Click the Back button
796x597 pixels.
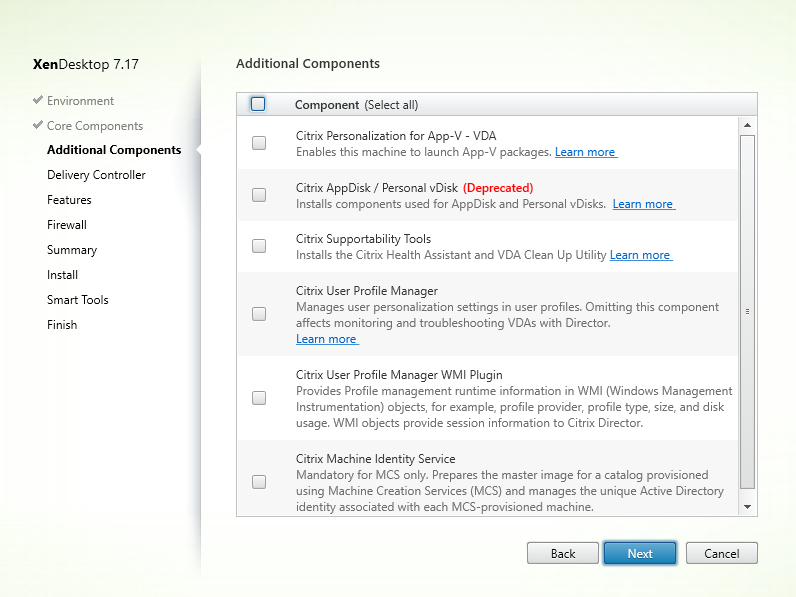[563, 553]
